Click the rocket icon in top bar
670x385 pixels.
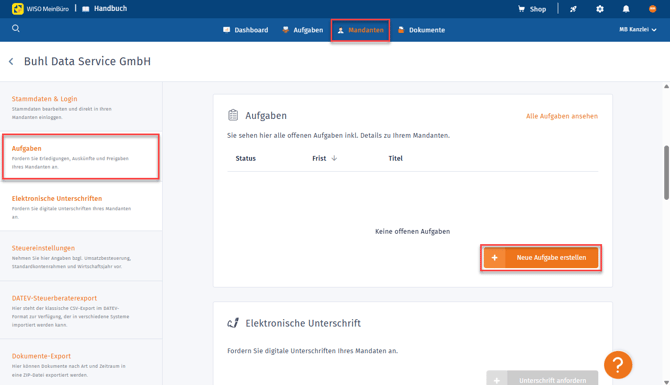coord(573,9)
